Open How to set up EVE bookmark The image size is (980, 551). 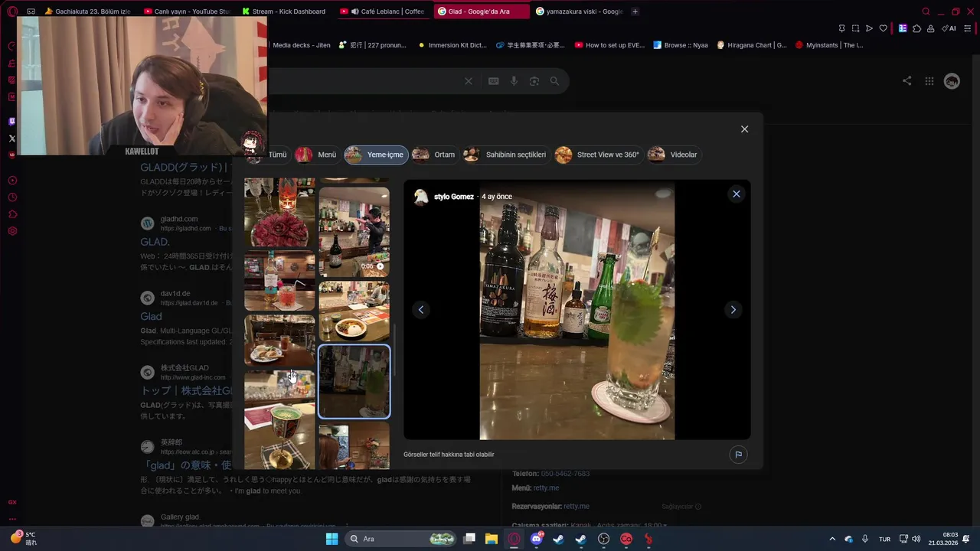(x=610, y=45)
